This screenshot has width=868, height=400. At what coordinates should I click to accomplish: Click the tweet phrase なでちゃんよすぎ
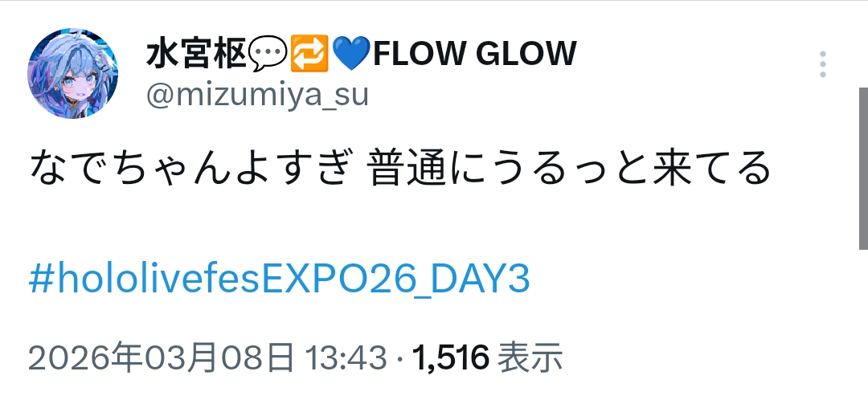[190, 168]
